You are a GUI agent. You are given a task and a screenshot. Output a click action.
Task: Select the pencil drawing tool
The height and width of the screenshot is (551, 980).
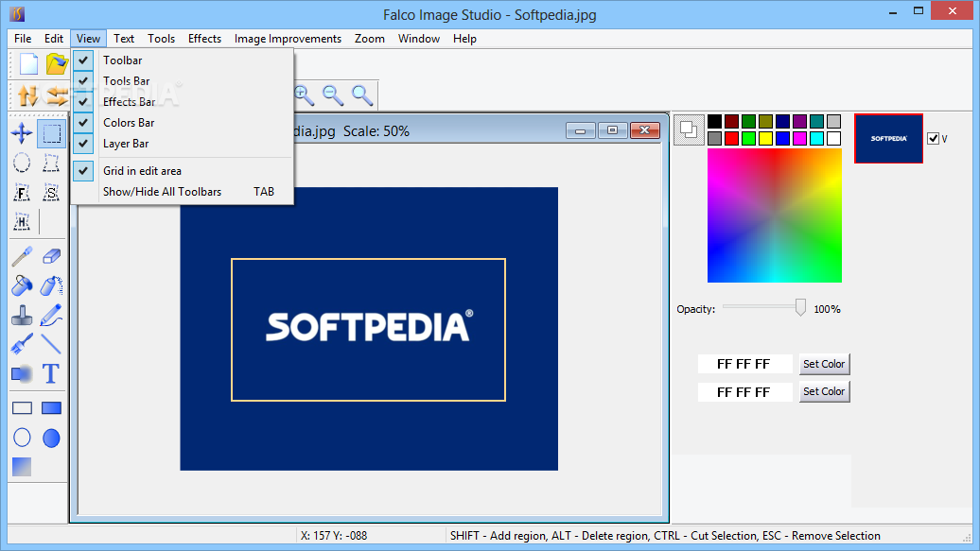[x=51, y=316]
